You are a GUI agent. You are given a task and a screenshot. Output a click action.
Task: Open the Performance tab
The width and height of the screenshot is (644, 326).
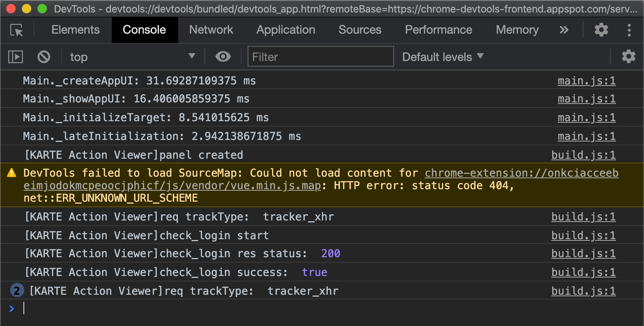click(x=438, y=30)
